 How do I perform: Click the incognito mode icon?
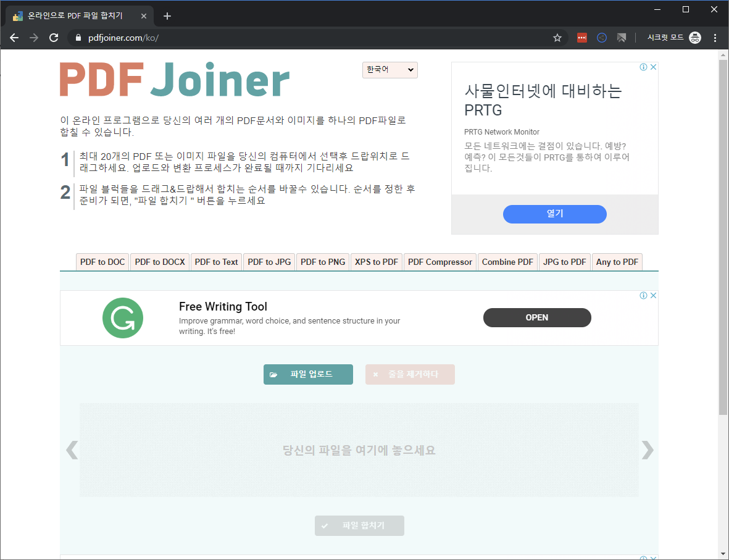tap(695, 38)
